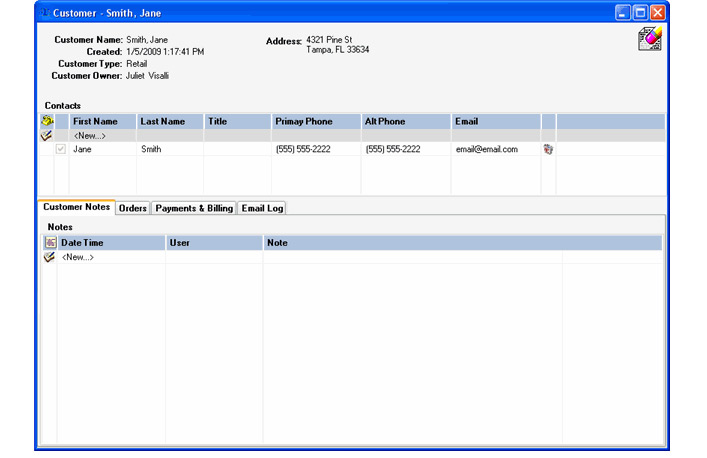Click the customer window title bar icon
707x458 pixels.
tap(45, 13)
